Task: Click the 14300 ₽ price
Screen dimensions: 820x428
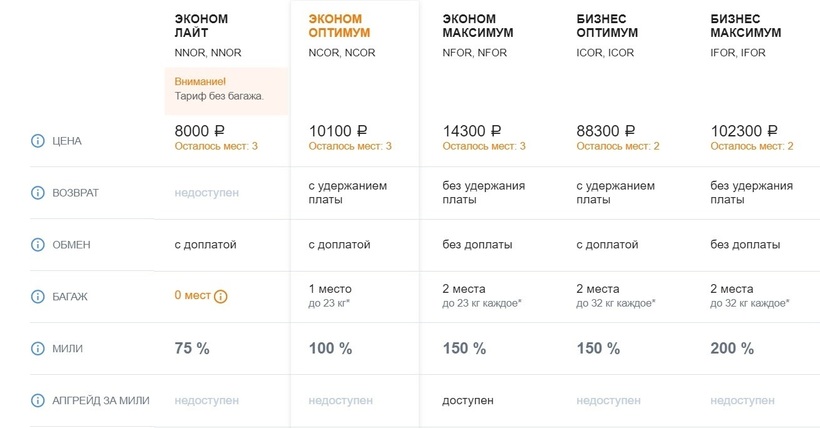Action: pyautogui.click(x=472, y=130)
